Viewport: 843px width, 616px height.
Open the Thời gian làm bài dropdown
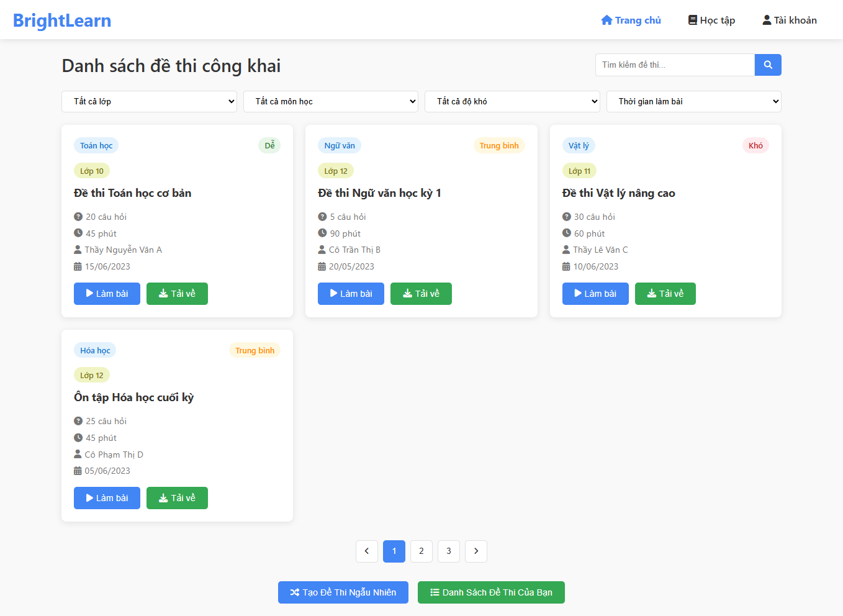click(x=694, y=101)
